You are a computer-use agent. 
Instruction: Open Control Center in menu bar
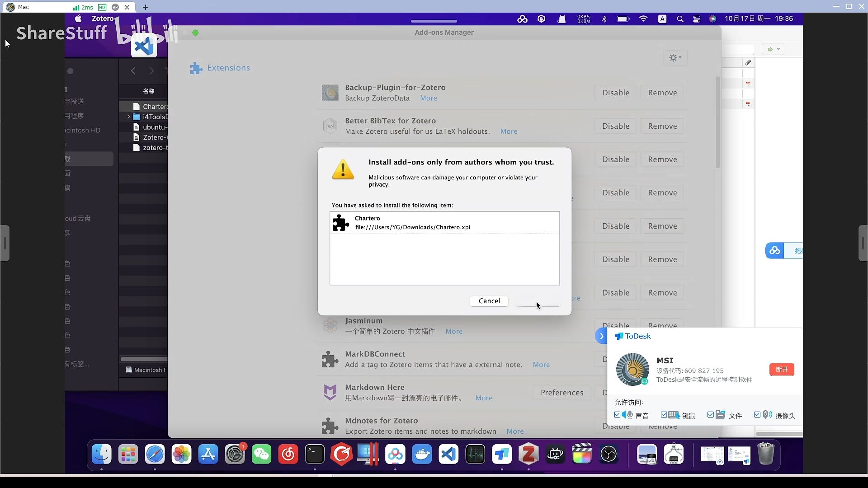pyautogui.click(x=697, y=19)
